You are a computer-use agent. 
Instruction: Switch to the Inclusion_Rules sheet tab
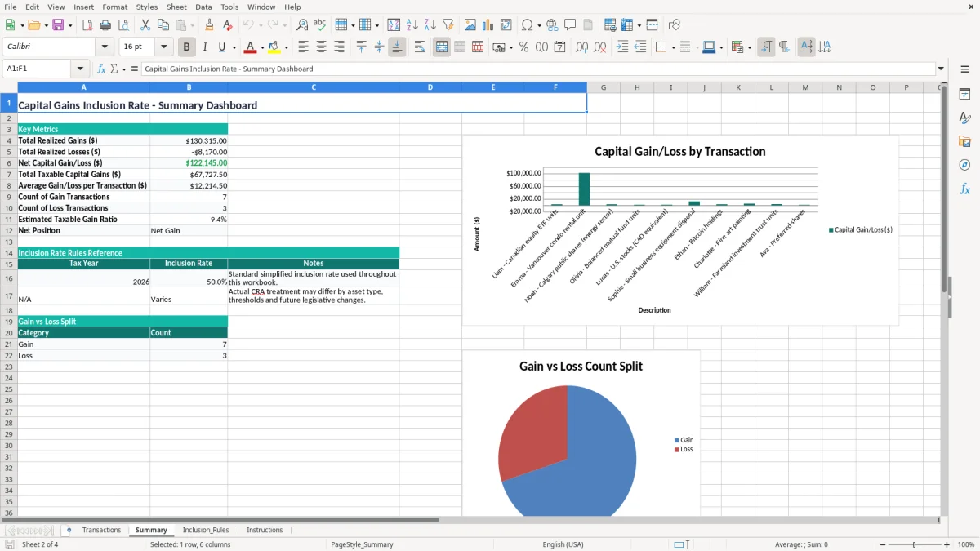click(205, 530)
